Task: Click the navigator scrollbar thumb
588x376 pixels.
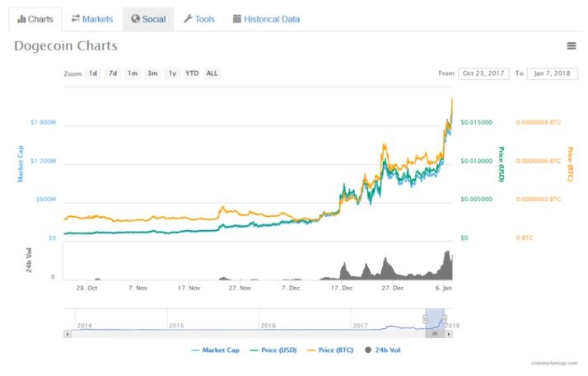Action: click(x=435, y=334)
